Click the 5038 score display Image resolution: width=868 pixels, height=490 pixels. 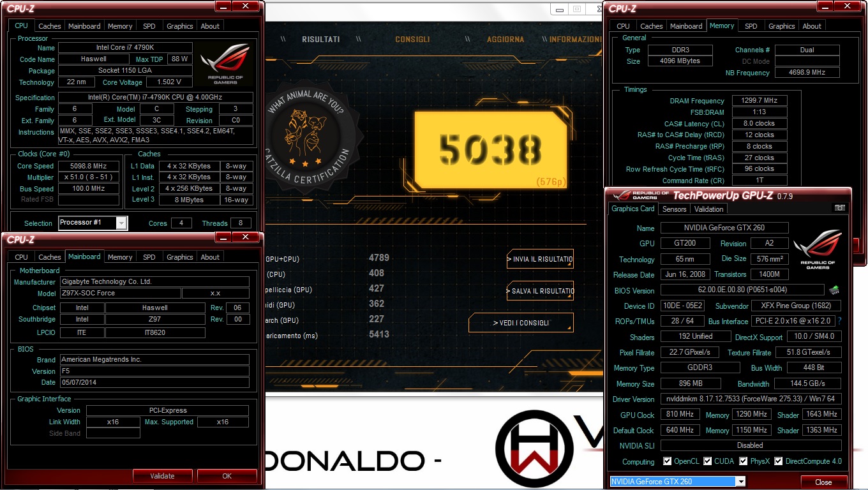pos(490,149)
